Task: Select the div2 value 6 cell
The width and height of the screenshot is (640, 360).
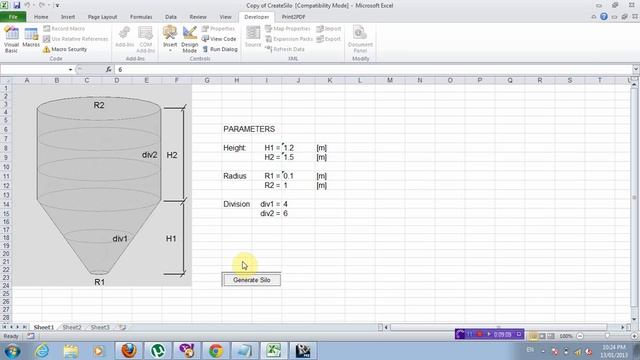Action: [x=298, y=213]
